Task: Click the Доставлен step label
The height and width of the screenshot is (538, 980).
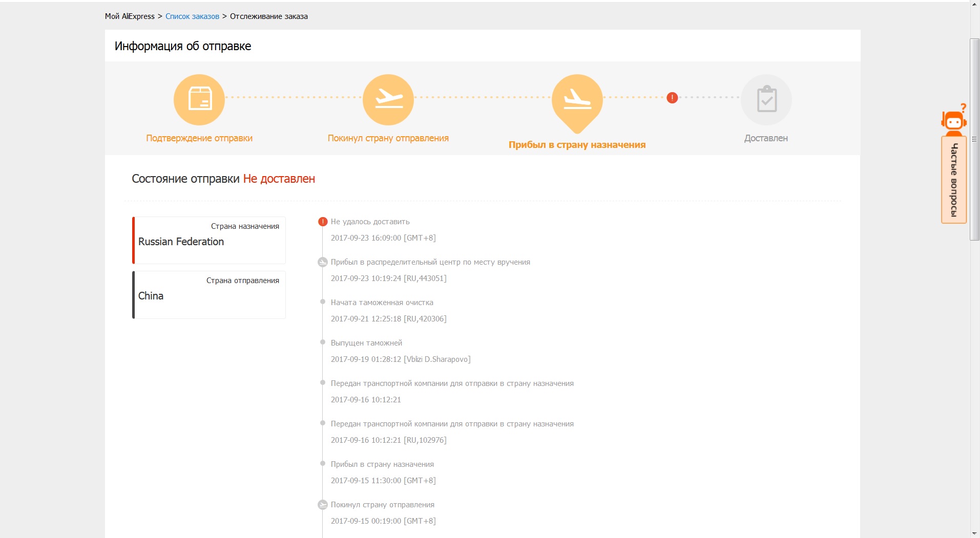Action: point(766,138)
